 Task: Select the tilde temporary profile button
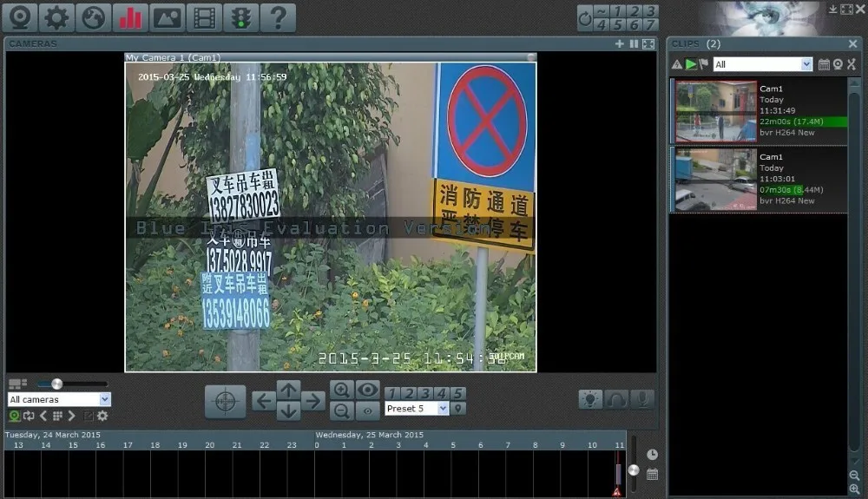(x=602, y=11)
